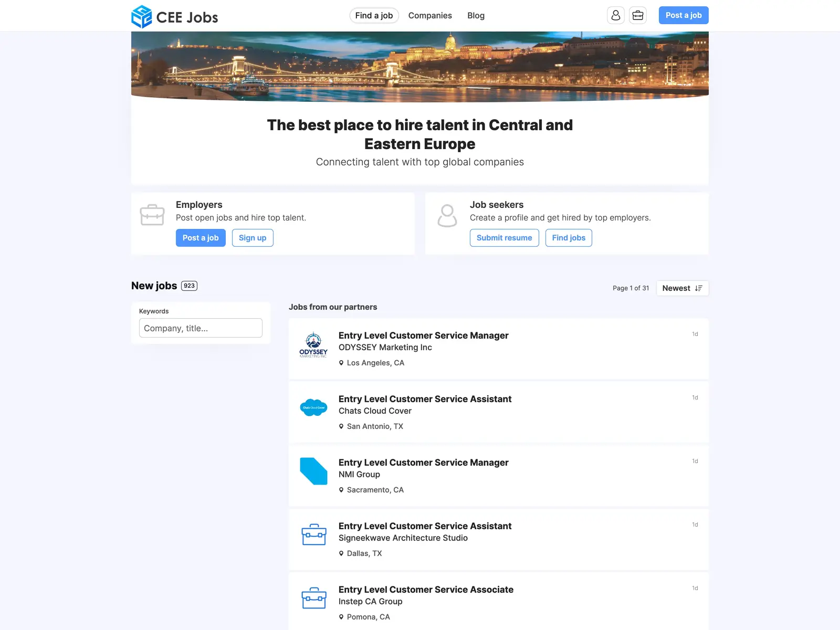Screen dimensions: 840x630
Task: Click the Dallas, TX location text
Action: 364,553
